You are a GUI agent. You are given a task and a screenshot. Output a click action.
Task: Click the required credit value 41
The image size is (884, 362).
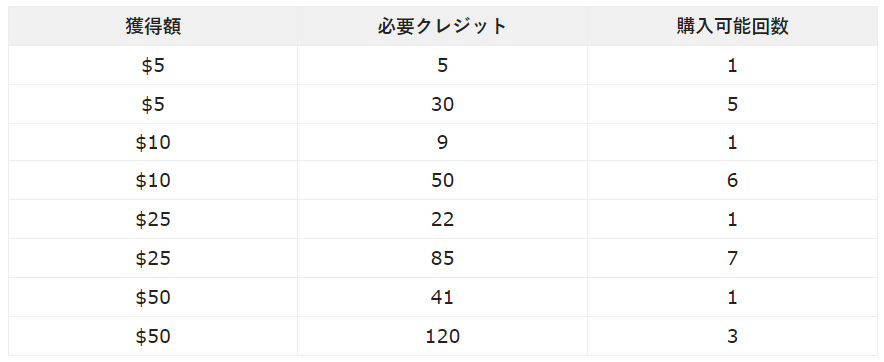(442, 297)
